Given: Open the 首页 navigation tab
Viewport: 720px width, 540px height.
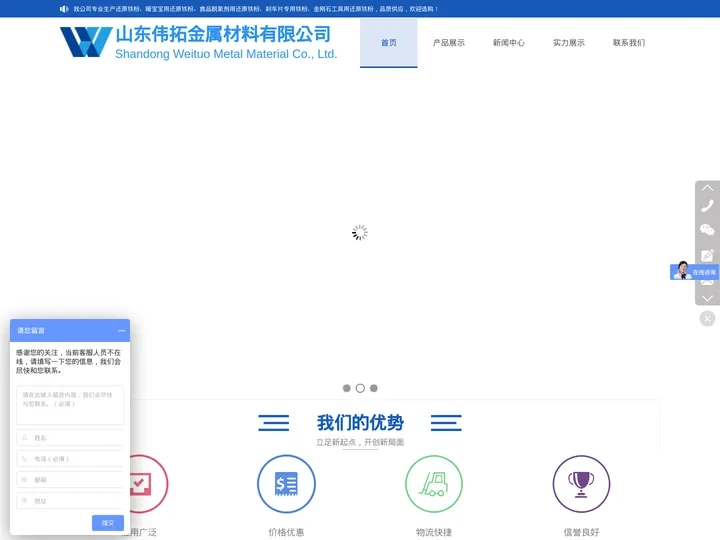Looking at the screenshot, I should click(x=388, y=43).
